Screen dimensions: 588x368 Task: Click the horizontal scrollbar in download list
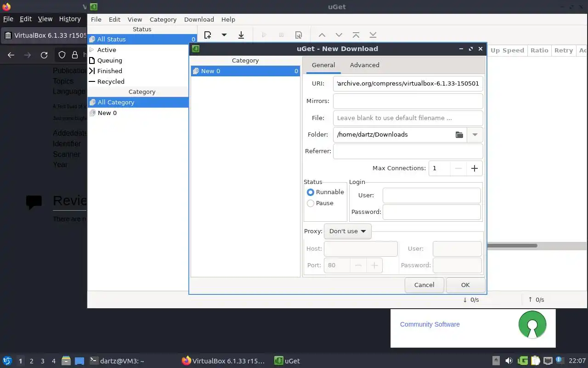tap(512, 246)
